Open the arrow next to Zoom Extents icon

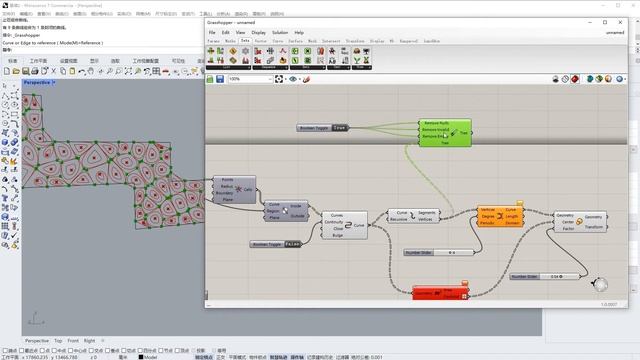(x=285, y=79)
